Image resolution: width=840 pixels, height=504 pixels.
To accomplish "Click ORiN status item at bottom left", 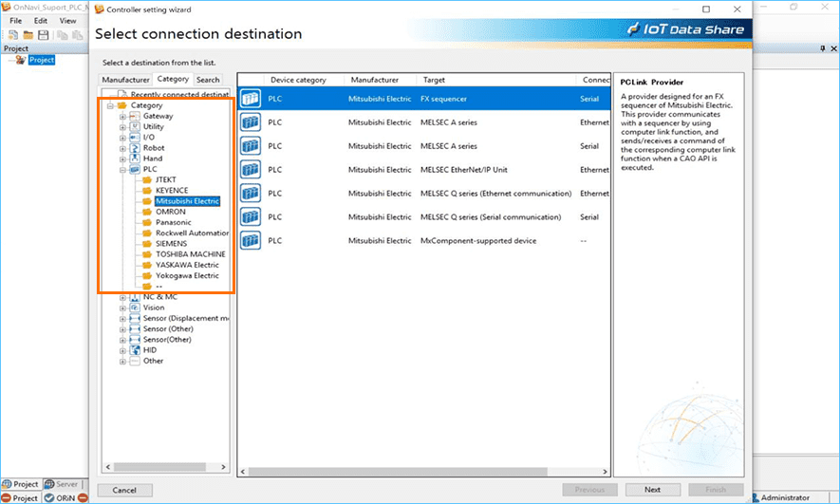I will tap(60, 498).
